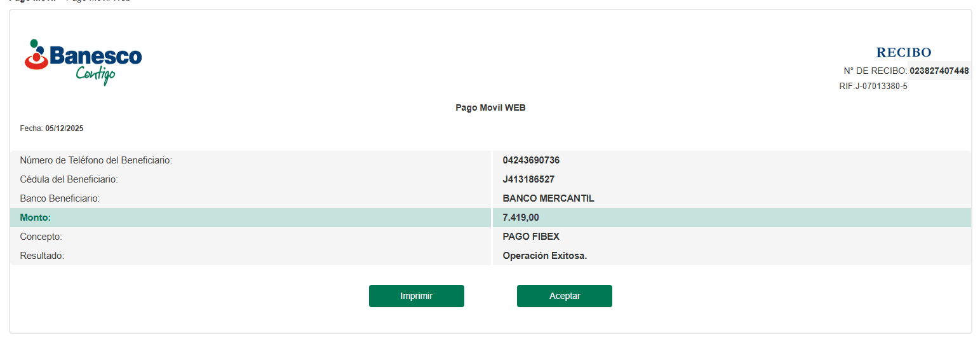Screen dimensions: 980x346
Task: Click the highlighted Monto label
Action: [x=35, y=218]
